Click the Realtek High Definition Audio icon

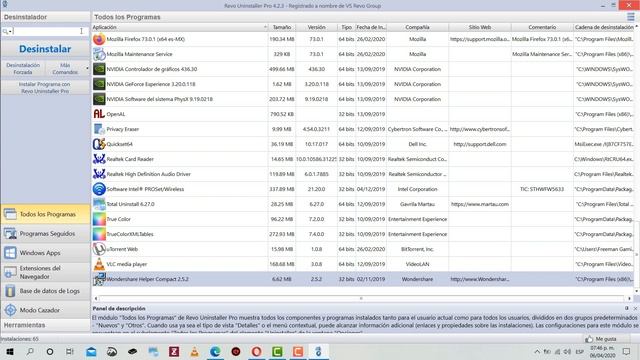click(99, 174)
